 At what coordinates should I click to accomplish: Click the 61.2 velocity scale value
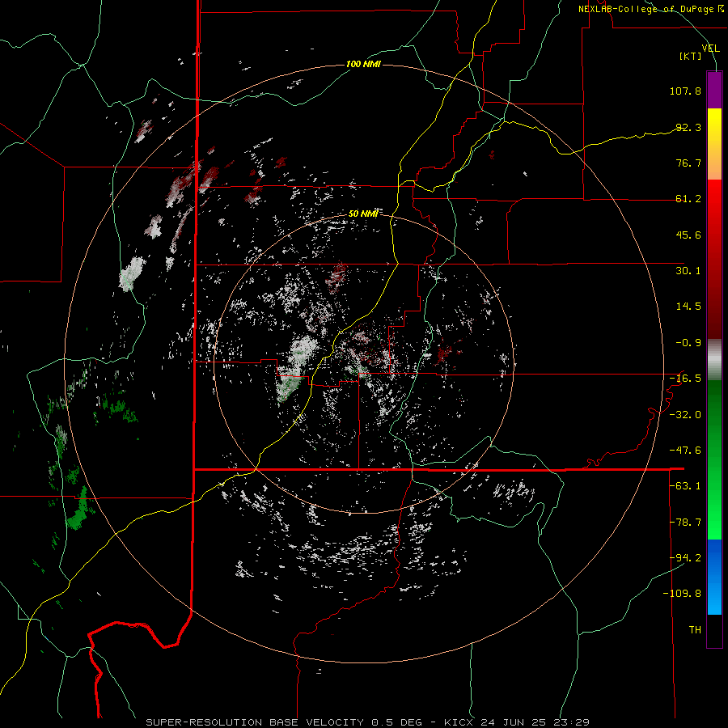688,199
